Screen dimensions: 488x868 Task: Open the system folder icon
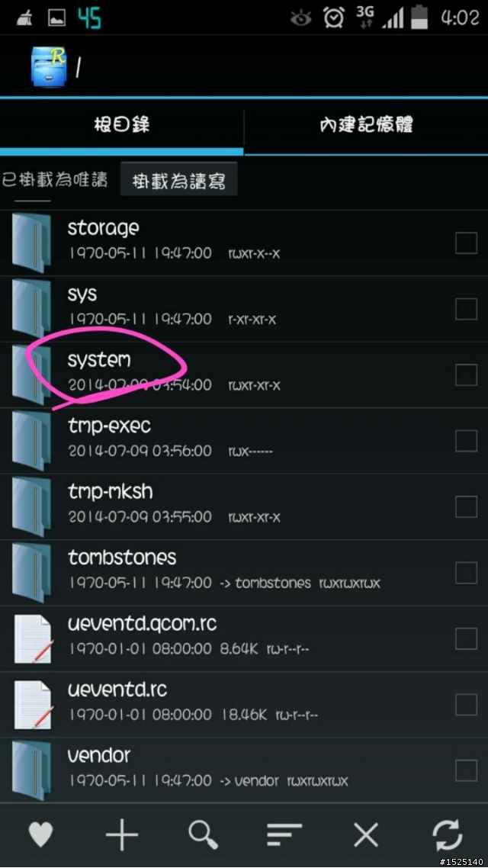[31, 376]
